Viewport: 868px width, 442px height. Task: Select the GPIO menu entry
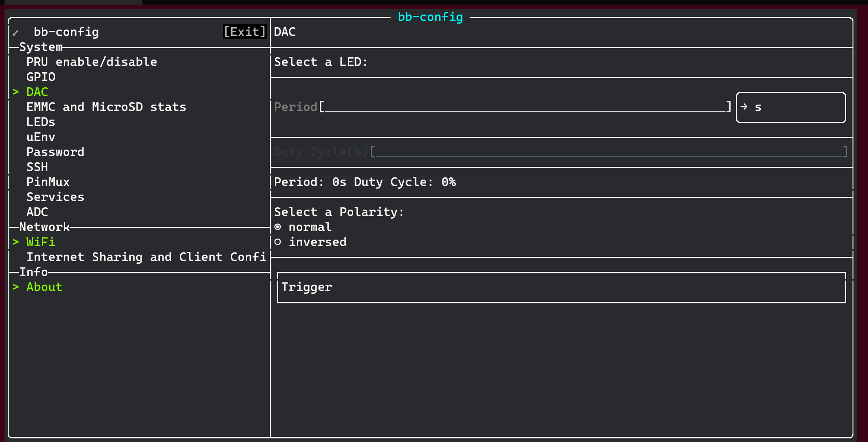41,77
